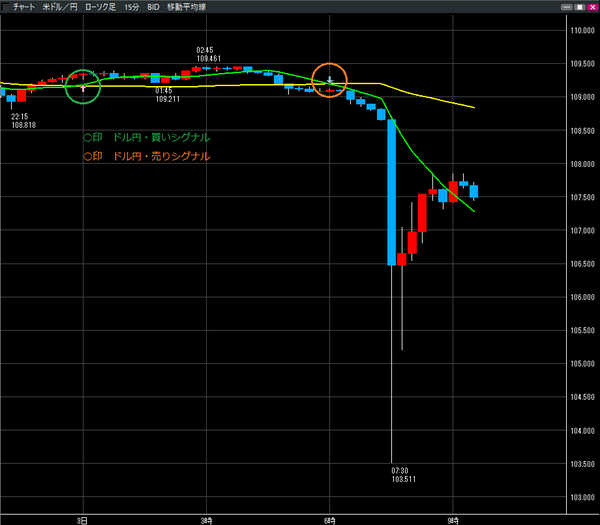The image size is (600, 525).
Task: Click the 3時 time axis label
Action: pyautogui.click(x=206, y=520)
